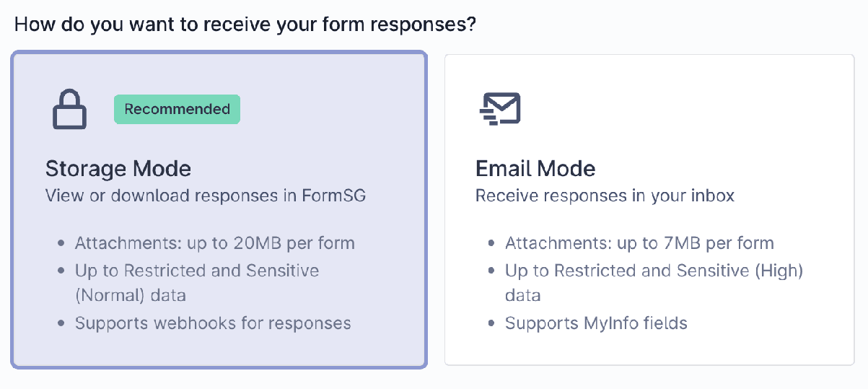The width and height of the screenshot is (868, 389).
Task: Click bullet dot before 20MB attachments line
Action: [61, 244]
